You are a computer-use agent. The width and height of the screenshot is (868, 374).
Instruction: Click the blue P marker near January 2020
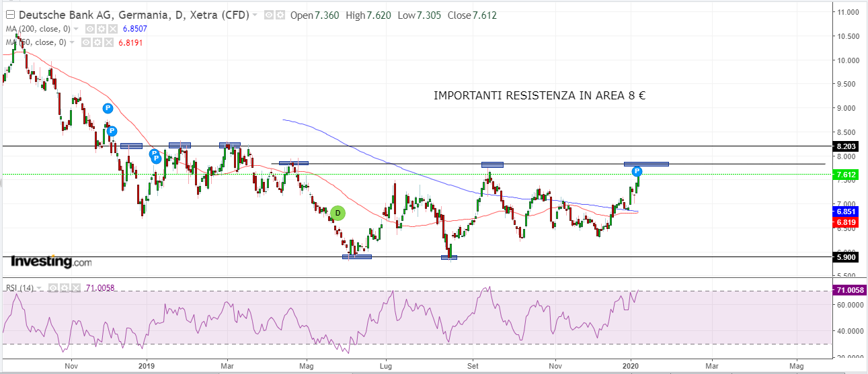point(637,171)
